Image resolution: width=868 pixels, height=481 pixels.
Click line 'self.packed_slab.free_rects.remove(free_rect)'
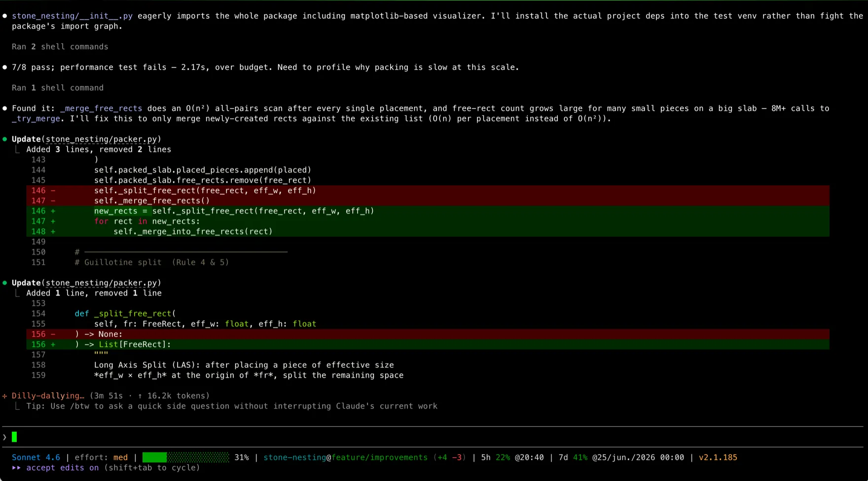pyautogui.click(x=203, y=180)
